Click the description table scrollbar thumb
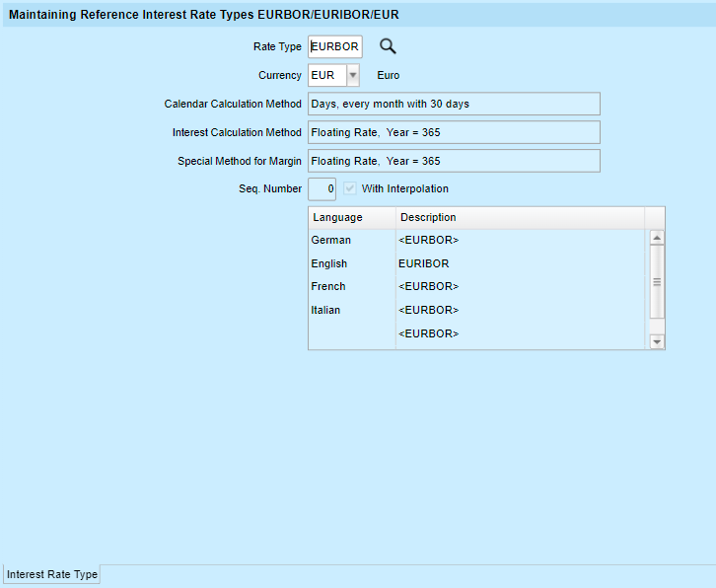Image resolution: width=716 pixels, height=588 pixels. pyautogui.click(x=657, y=282)
